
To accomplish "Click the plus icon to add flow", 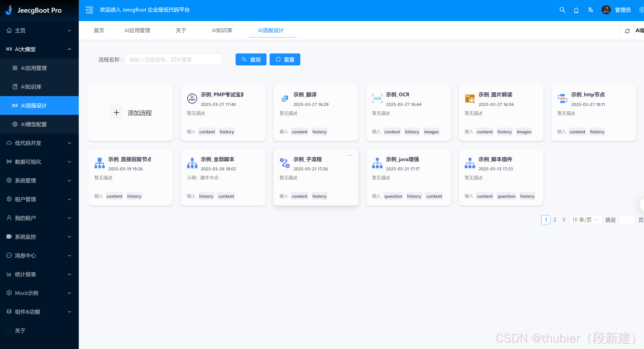I will [116, 113].
